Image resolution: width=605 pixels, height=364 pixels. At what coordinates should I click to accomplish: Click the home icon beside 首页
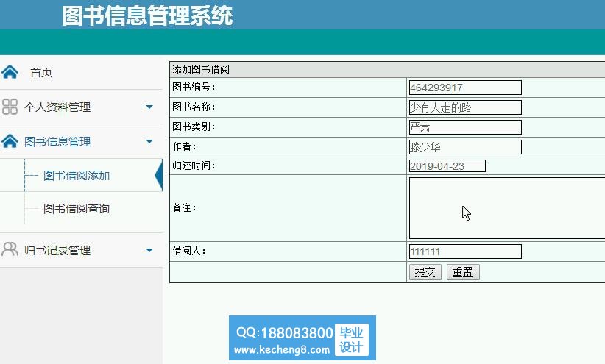(x=10, y=72)
